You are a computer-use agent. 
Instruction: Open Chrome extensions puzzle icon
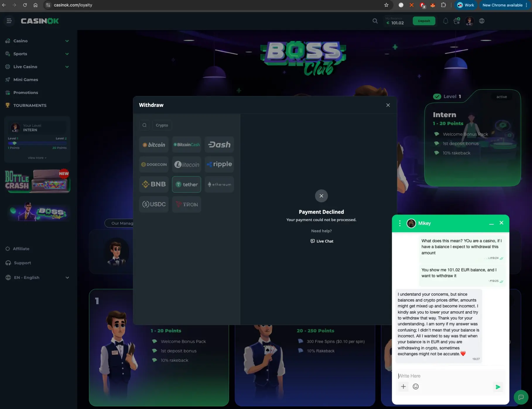coord(443,5)
